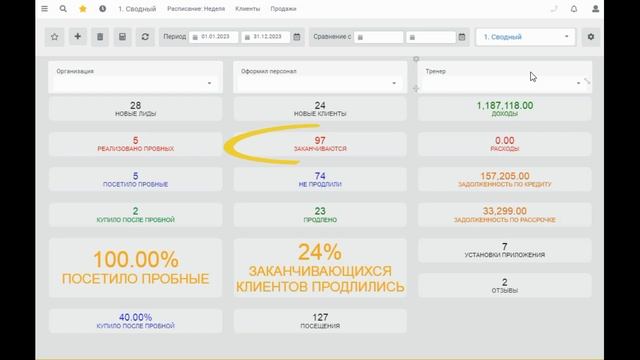Click calendar icon in period start field

195,37
